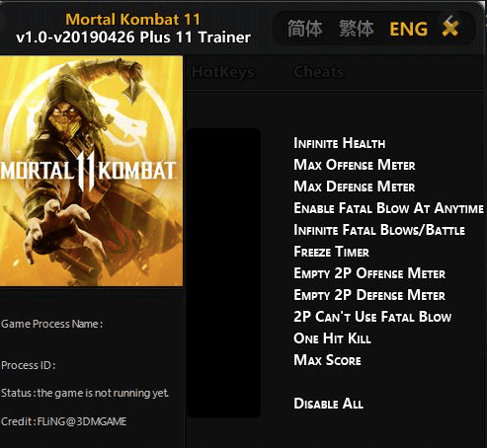Image resolution: width=487 pixels, height=448 pixels.
Task: Enable the Max Score cheat
Action: (327, 360)
